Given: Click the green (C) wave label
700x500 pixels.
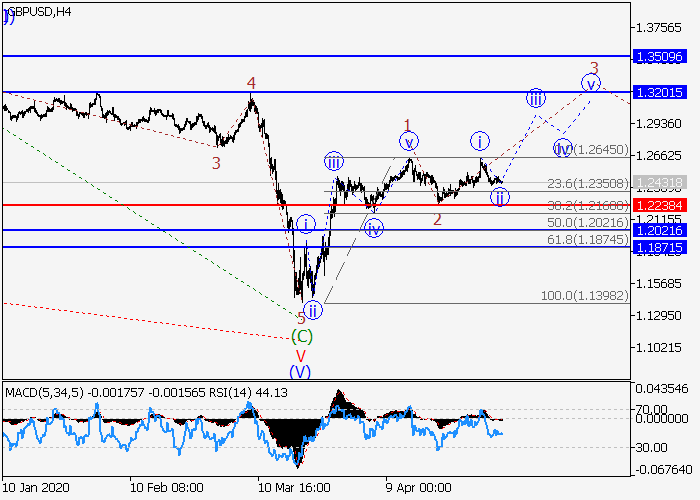Looking at the screenshot, I should tap(301, 336).
